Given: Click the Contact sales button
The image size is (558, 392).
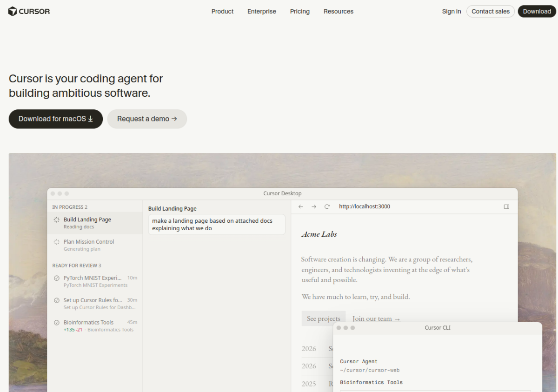Looking at the screenshot, I should click(x=491, y=12).
